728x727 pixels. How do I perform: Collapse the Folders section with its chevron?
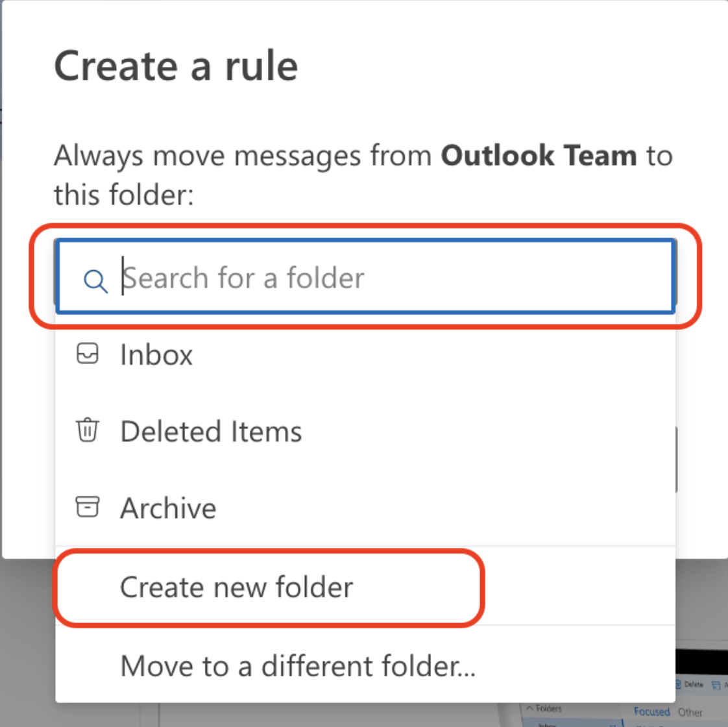click(529, 709)
